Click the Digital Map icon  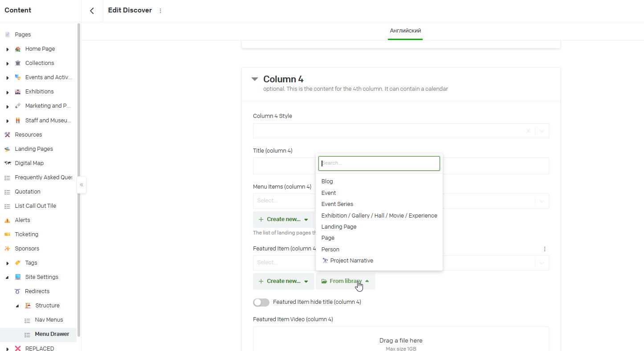click(7, 163)
